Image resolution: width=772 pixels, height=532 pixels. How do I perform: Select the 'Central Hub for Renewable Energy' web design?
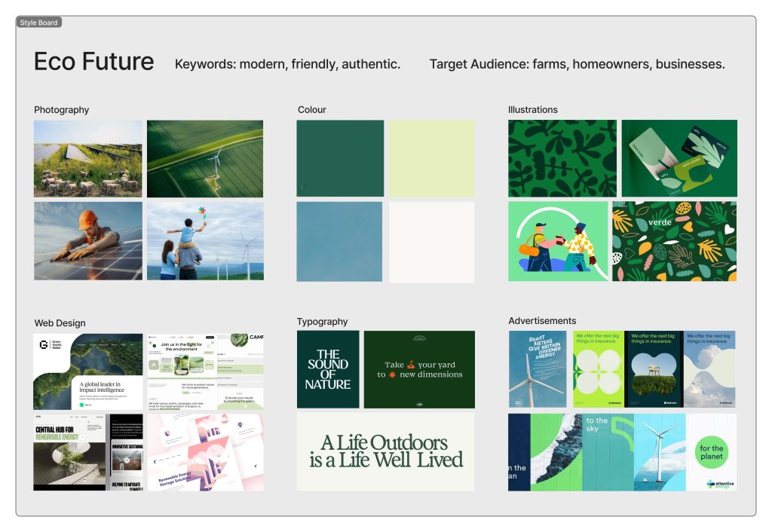[x=70, y=452]
